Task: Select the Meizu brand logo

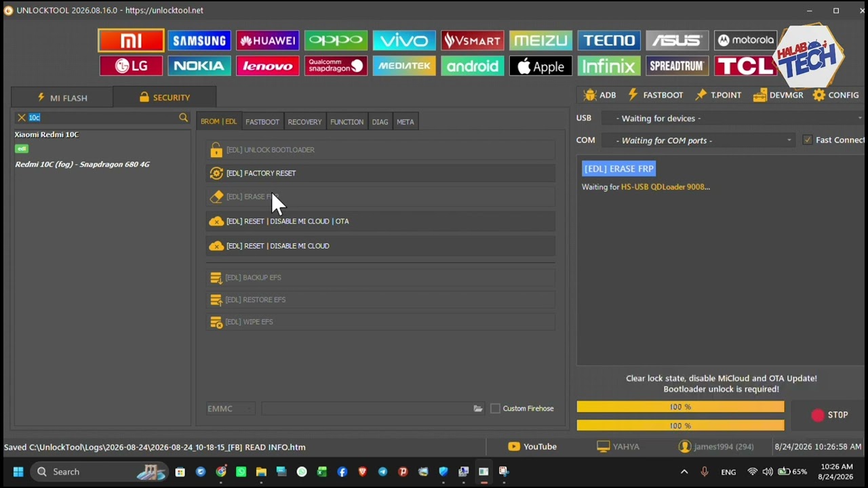Action: point(540,41)
